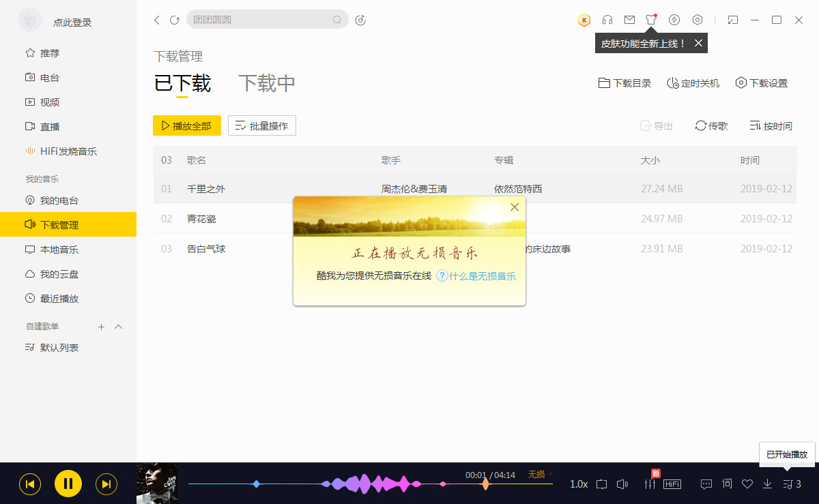Toggle the repeat/loop mode icon
Viewport: 819px width, 504px height.
[x=601, y=484]
